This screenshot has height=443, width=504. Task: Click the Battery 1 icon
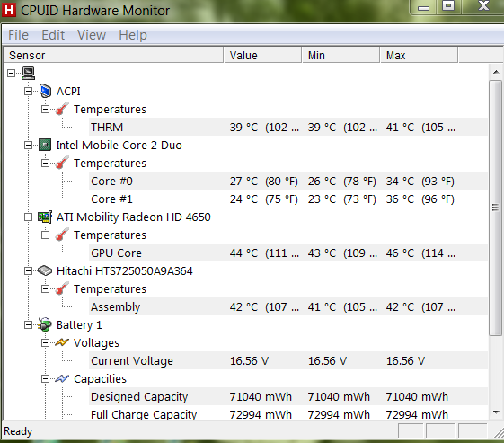click(x=45, y=324)
